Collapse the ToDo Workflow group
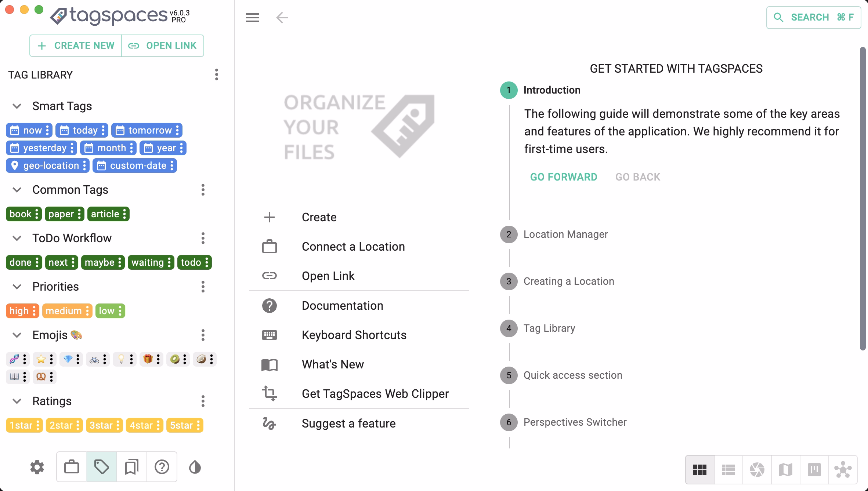The height and width of the screenshot is (491, 868). (17, 238)
